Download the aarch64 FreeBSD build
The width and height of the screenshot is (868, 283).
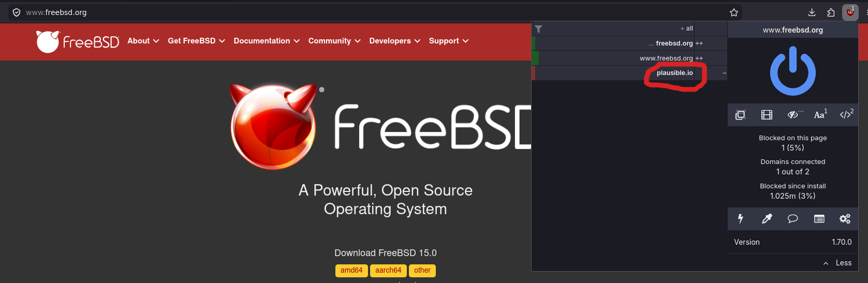(x=388, y=271)
